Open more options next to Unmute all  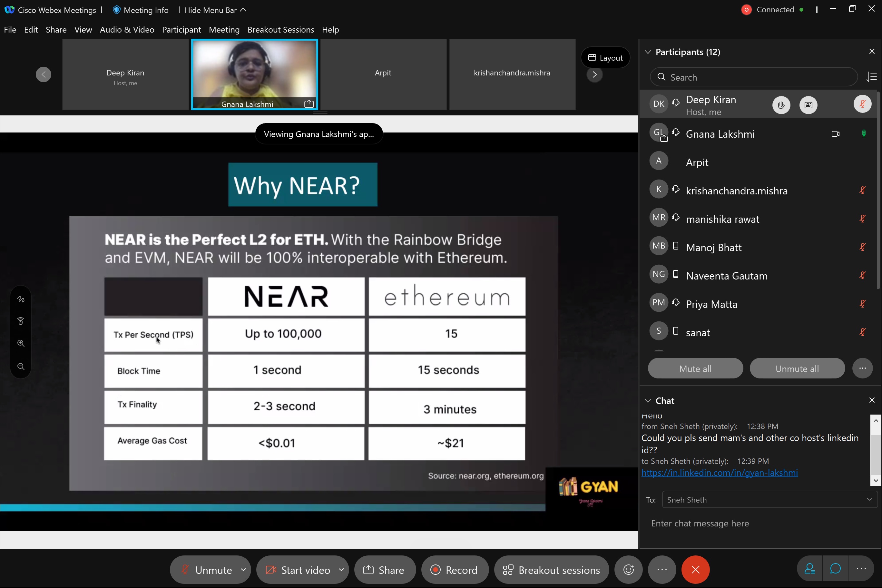point(862,368)
